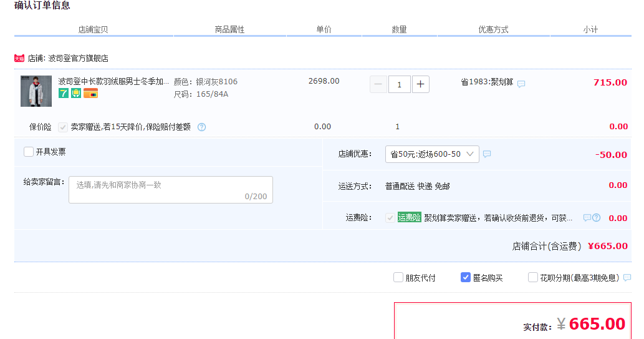Click the 单价 column header
This screenshot has height=339, width=644.
pyautogui.click(x=324, y=29)
